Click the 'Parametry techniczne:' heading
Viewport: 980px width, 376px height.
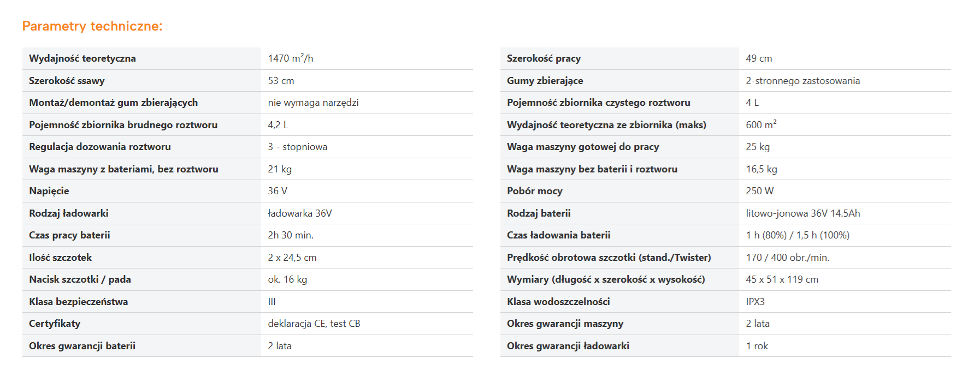(x=92, y=26)
